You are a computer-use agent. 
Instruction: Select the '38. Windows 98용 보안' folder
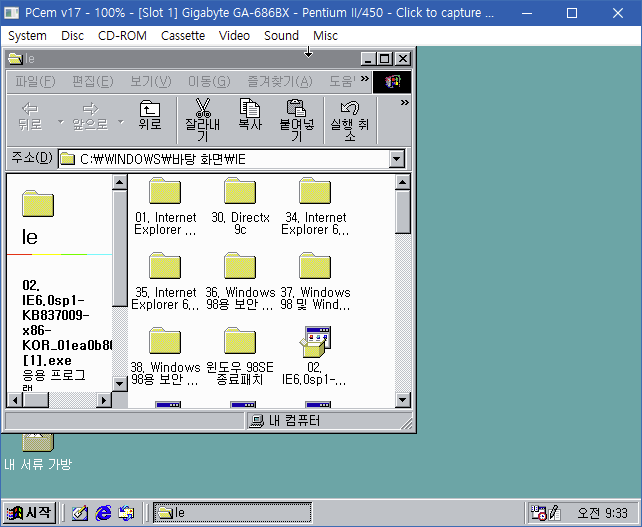[x=165, y=357]
